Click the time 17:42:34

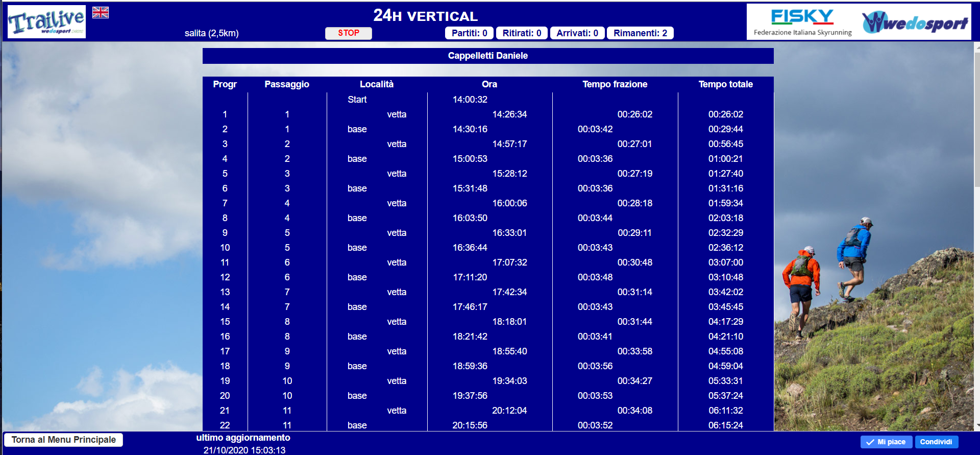tap(509, 292)
